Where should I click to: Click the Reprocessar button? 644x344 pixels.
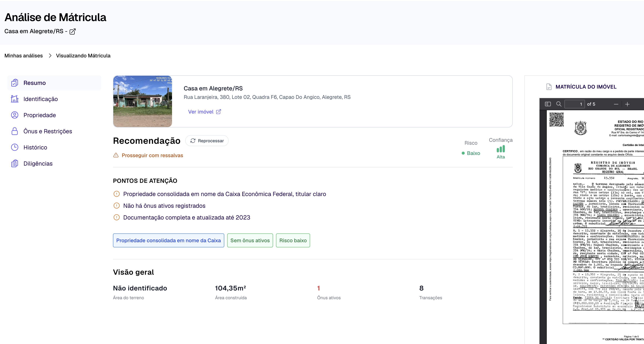pyautogui.click(x=207, y=141)
